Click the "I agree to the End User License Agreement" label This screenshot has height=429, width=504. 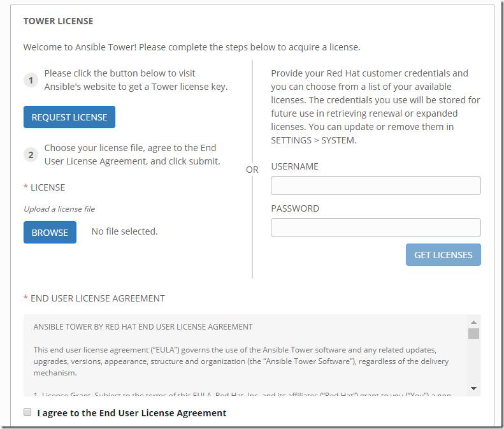132,413
